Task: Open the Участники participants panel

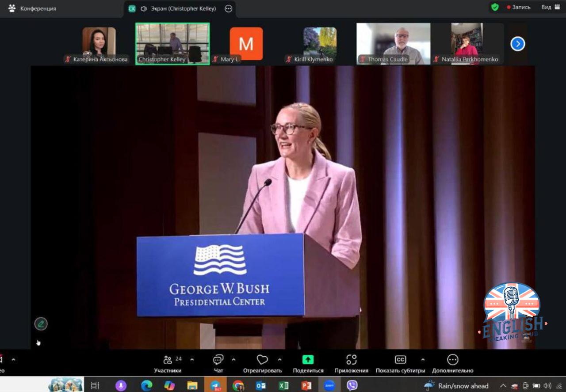Action: point(168,360)
